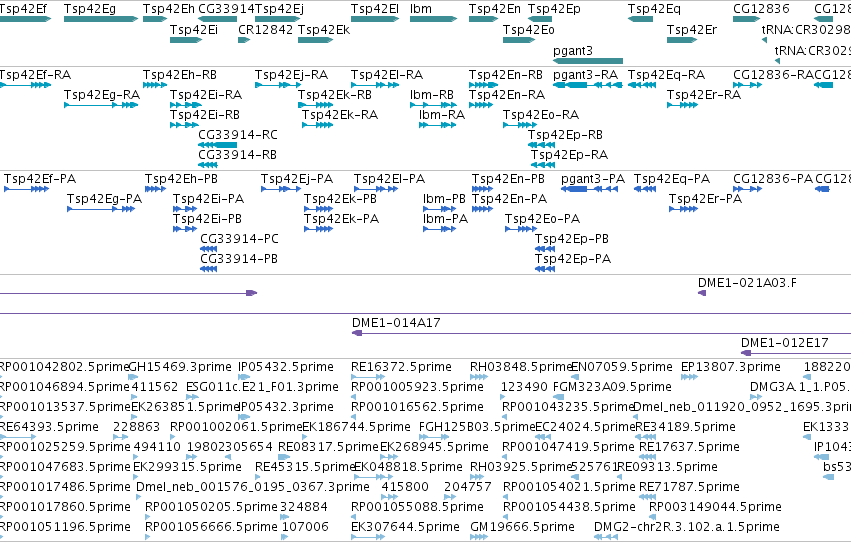Viewport: 851px width, 542px height.
Task: Select the Tsp42Er-RA transcript
Action: coord(682,105)
